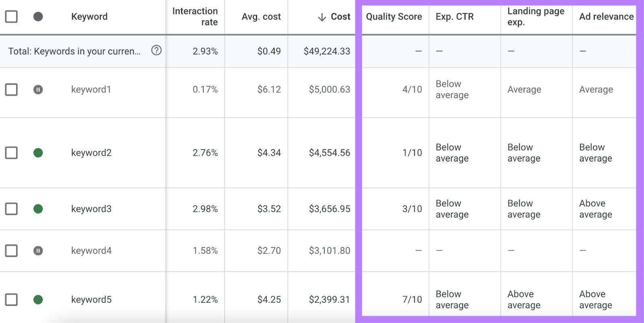This screenshot has width=644, height=323.
Task: Click the 7/10 Quality Score cell for keyword5
Action: 413,300
